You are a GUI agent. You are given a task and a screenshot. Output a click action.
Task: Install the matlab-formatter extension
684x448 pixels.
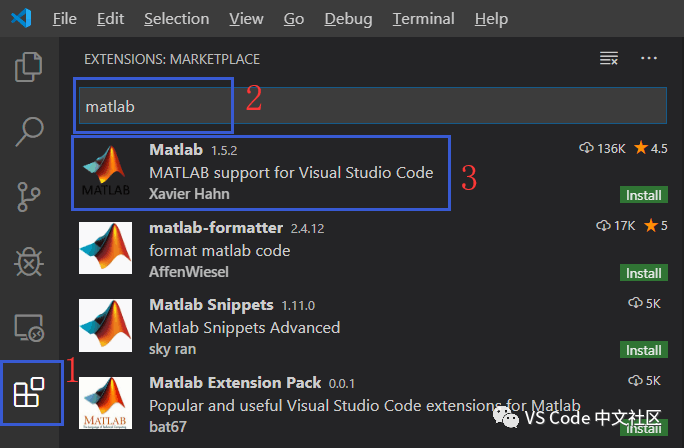pyautogui.click(x=643, y=273)
